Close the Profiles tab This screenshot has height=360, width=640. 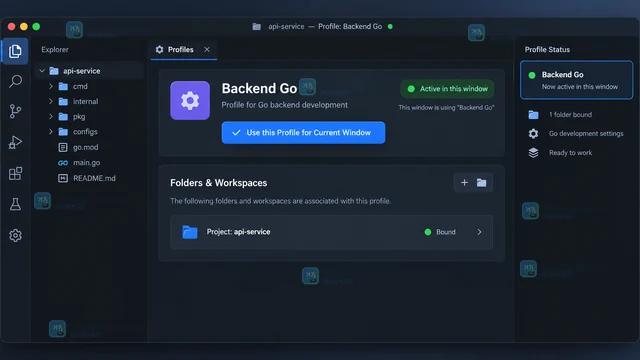tap(207, 49)
